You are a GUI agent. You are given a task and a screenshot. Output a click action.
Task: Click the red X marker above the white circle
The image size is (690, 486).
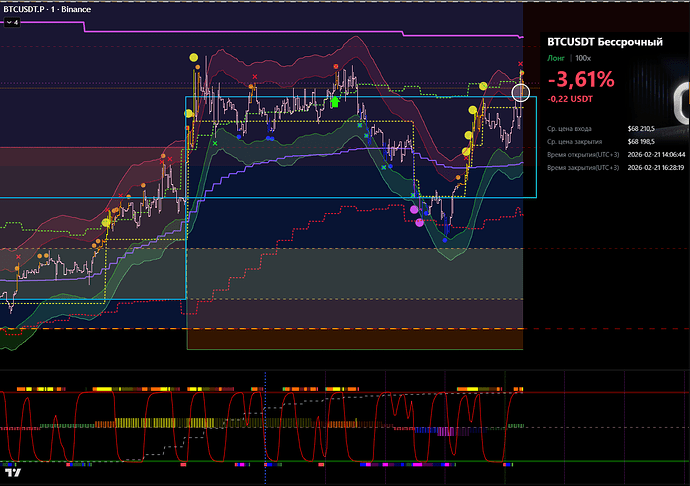pyautogui.click(x=520, y=65)
